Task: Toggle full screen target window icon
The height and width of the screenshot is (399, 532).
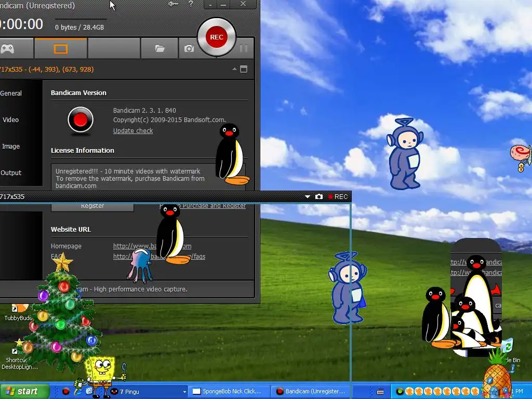Action: click(244, 69)
